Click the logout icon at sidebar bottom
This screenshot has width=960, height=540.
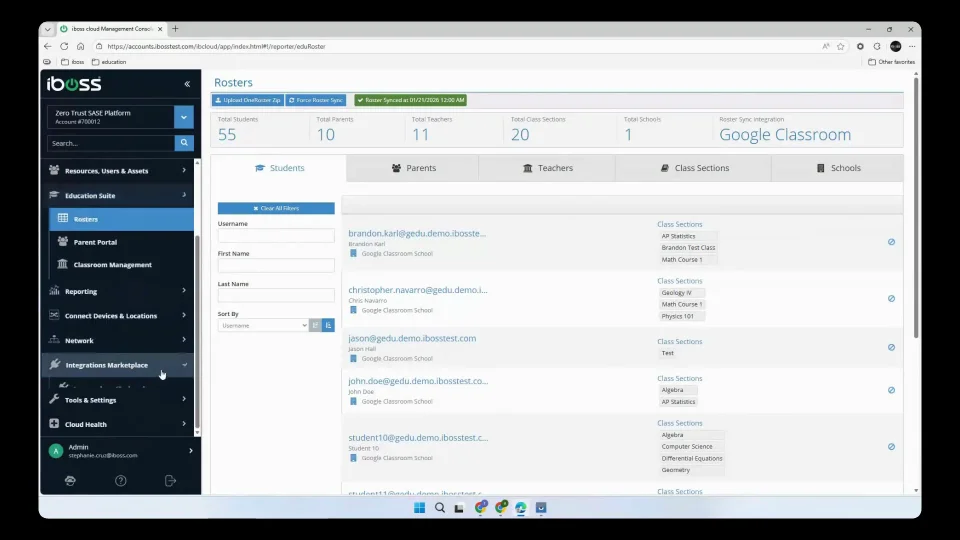point(170,481)
